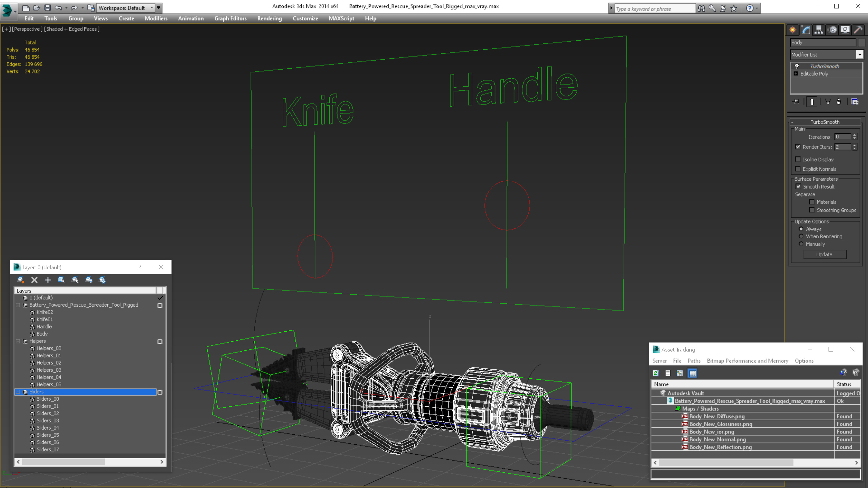Click Make Unique under the modifier stack
Viewport: 868px width, 488px height.
(x=828, y=102)
